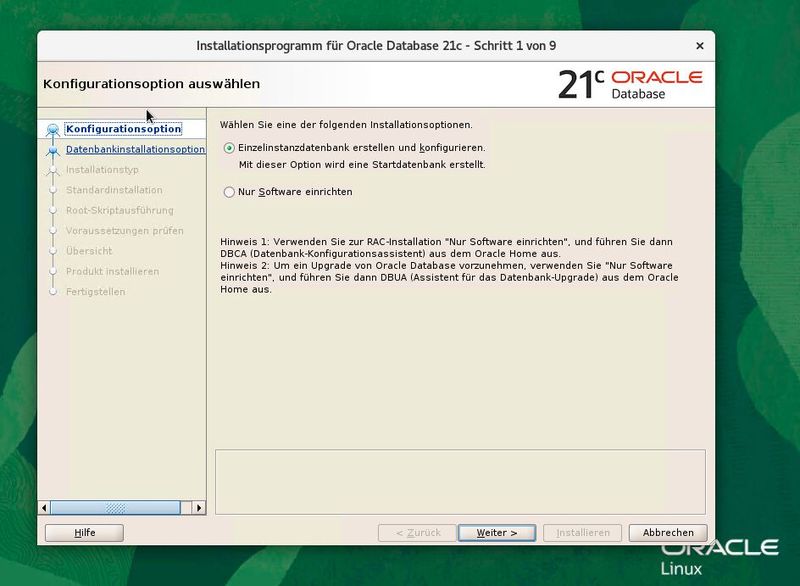Screen dimensions: 800x586
Task: Click the Abbrechen button
Action: (x=667, y=533)
